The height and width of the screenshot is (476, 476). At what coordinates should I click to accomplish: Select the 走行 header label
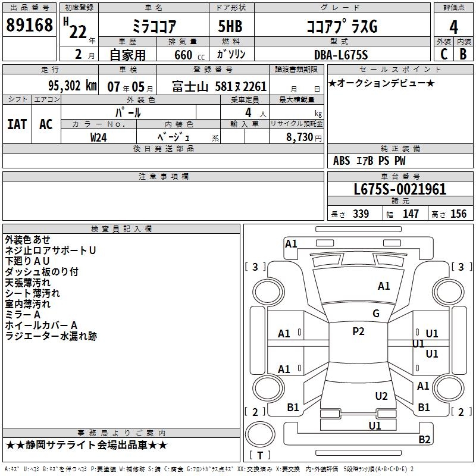coord(51,69)
